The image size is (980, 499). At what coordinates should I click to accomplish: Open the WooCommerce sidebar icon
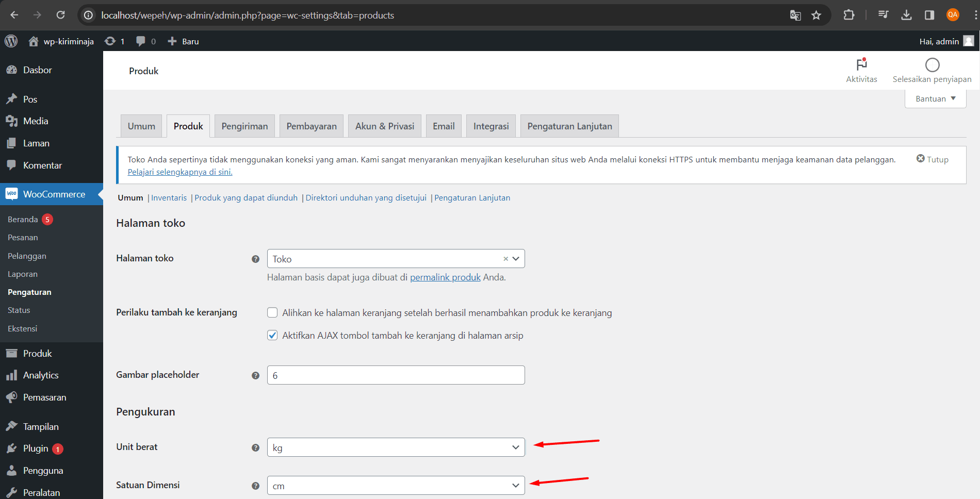pyautogui.click(x=11, y=194)
